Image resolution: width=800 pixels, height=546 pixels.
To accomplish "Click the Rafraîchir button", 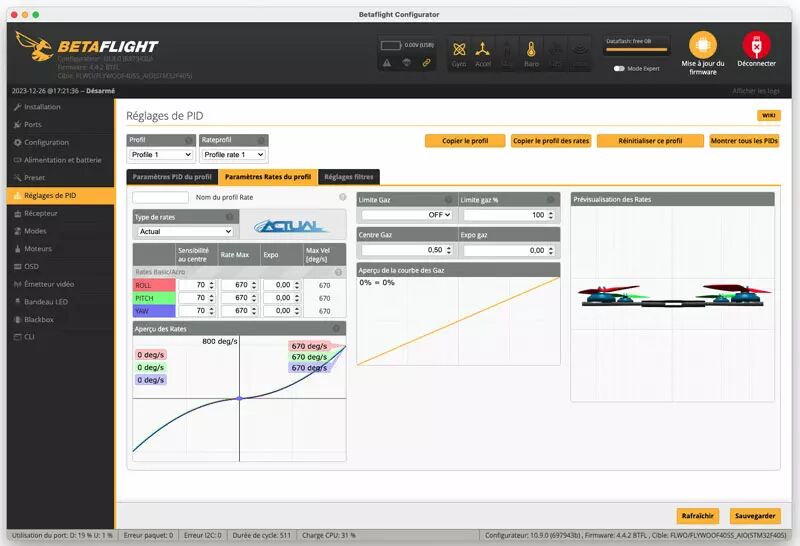I will coord(697,516).
